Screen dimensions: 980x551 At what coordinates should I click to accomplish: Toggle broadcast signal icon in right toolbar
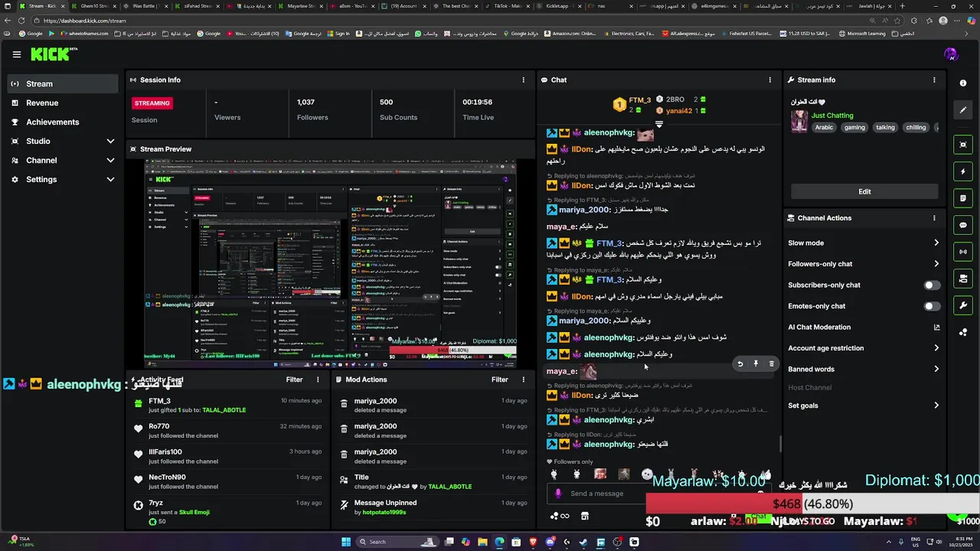click(963, 252)
